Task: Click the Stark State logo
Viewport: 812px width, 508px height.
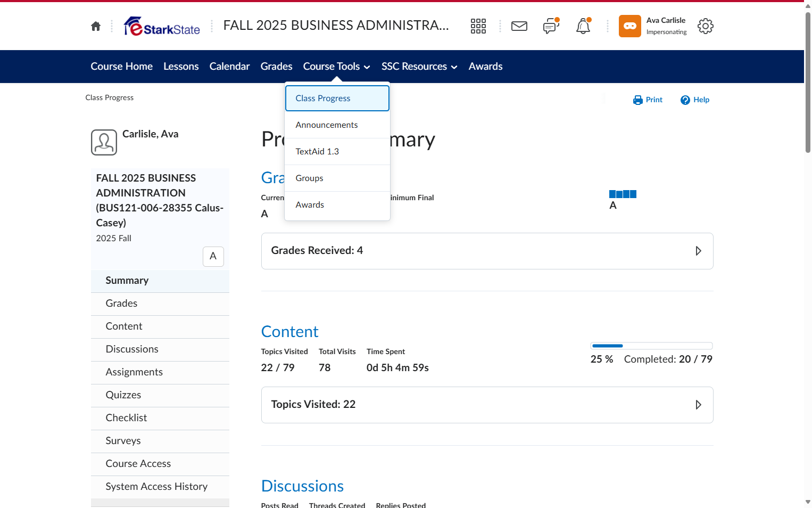Action: pos(162,26)
